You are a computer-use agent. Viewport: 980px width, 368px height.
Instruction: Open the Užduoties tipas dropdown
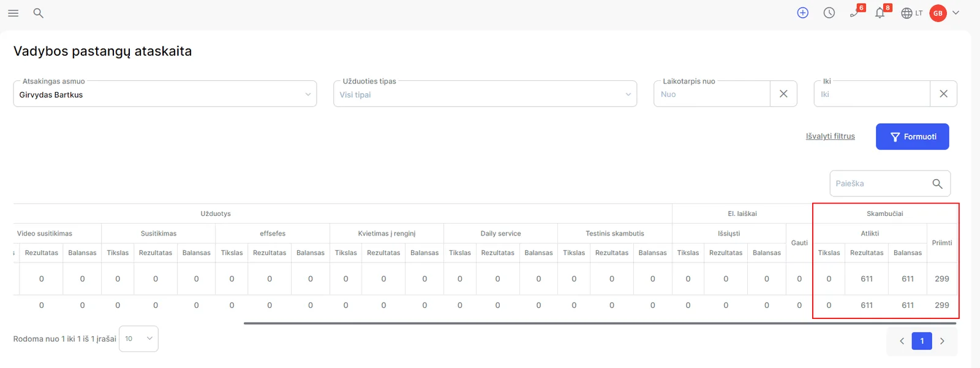click(485, 94)
